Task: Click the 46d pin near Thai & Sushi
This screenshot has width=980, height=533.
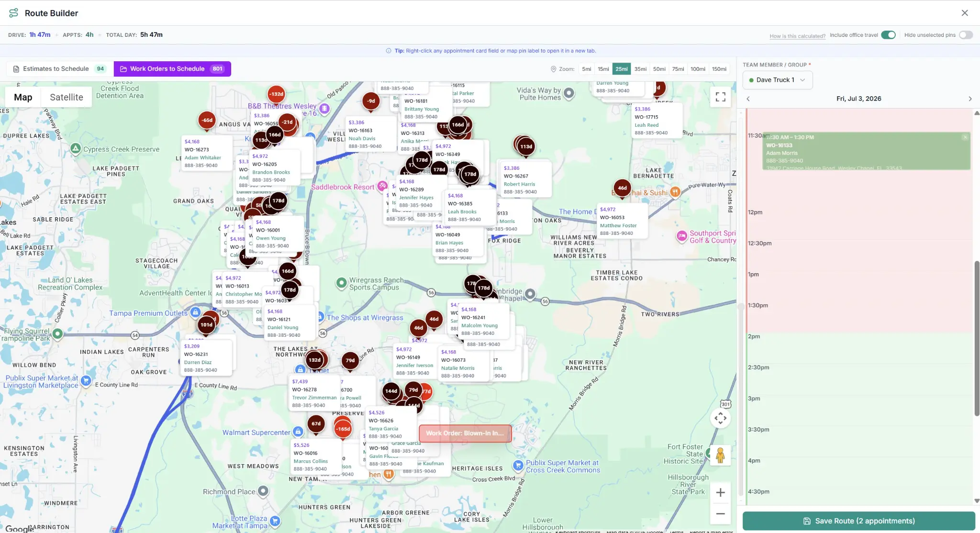Action: click(622, 189)
